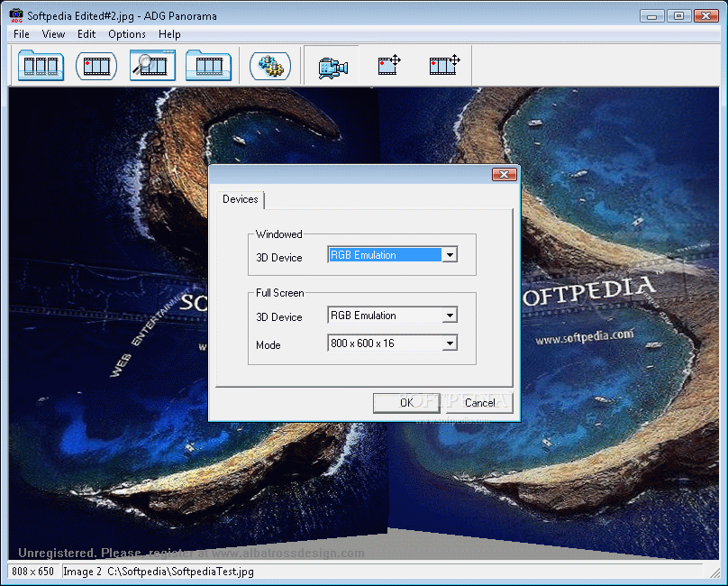Open the Options menu
728x586 pixels.
coord(127,34)
